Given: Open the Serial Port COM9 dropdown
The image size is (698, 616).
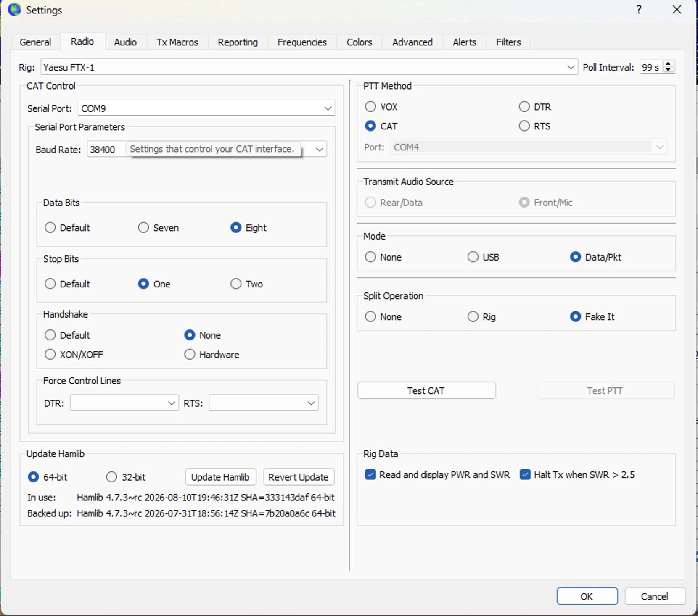Looking at the screenshot, I should [206, 108].
